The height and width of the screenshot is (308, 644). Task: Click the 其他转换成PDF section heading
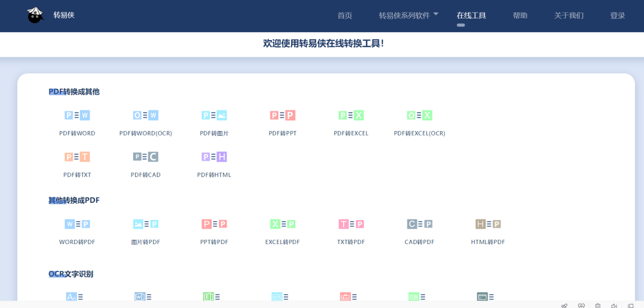[x=74, y=200]
